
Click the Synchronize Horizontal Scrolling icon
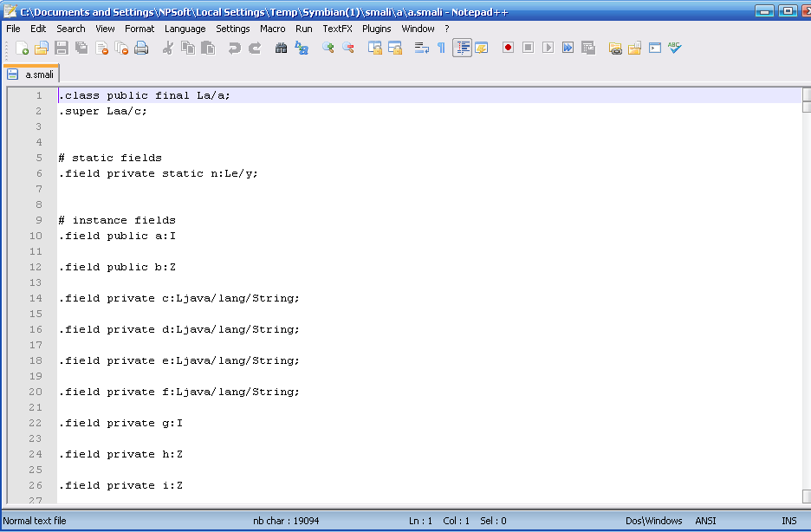[394, 48]
